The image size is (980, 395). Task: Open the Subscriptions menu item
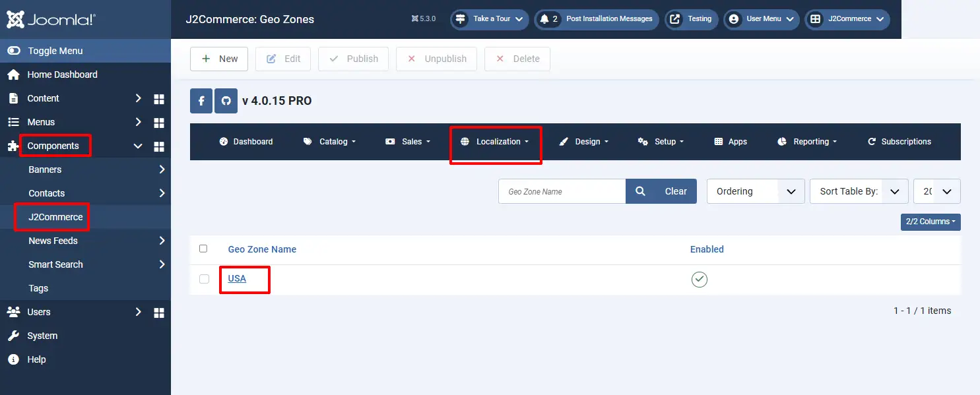pos(899,142)
